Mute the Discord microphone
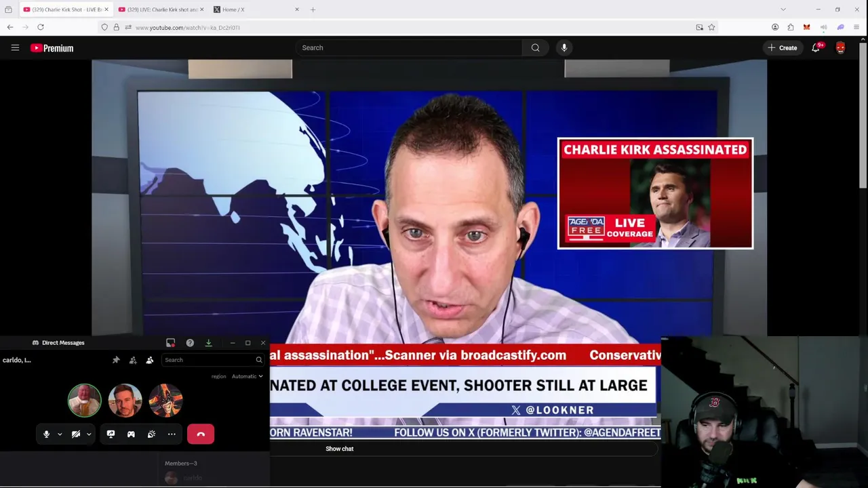868x488 pixels. tap(46, 434)
